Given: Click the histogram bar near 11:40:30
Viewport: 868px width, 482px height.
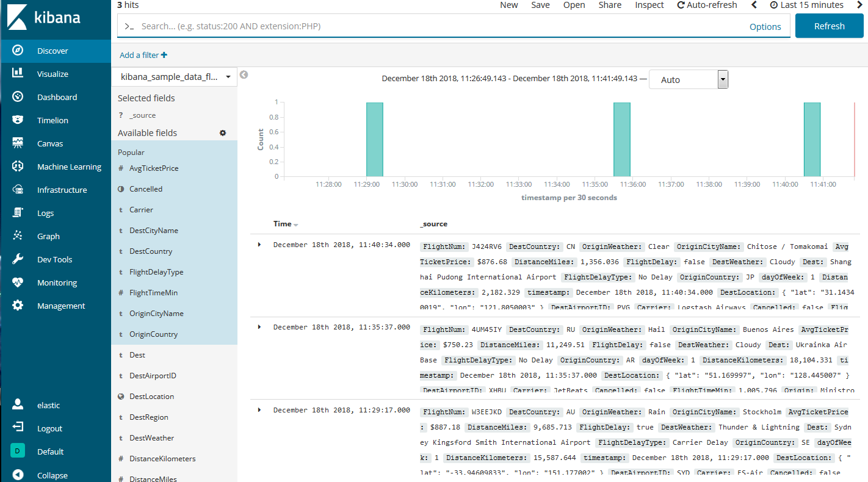Looking at the screenshot, I should (x=812, y=140).
